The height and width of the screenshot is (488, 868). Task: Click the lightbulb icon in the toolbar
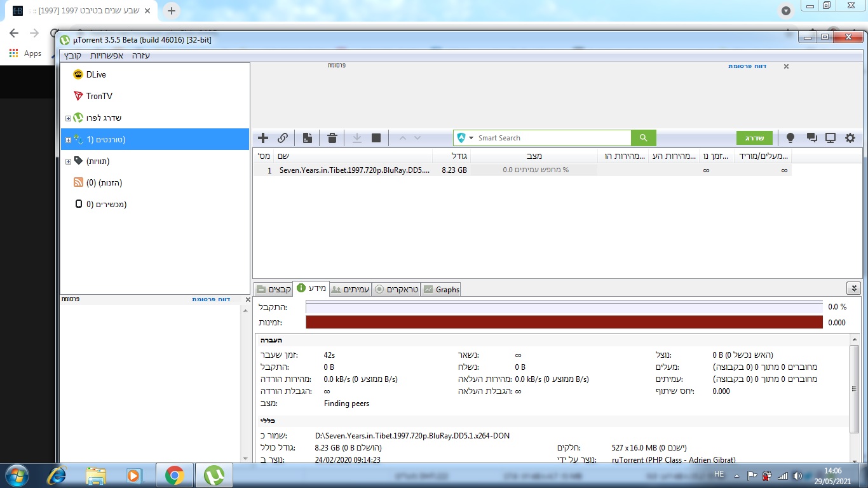coord(790,138)
